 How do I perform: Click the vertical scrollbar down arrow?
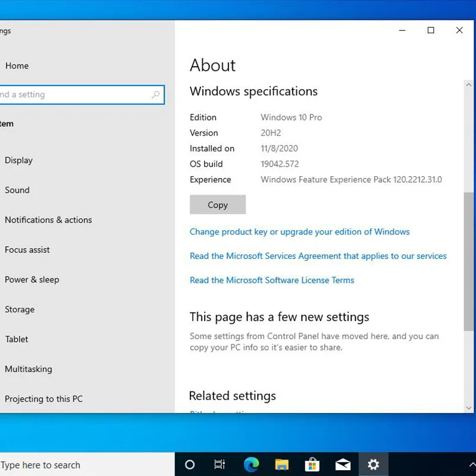469,408
